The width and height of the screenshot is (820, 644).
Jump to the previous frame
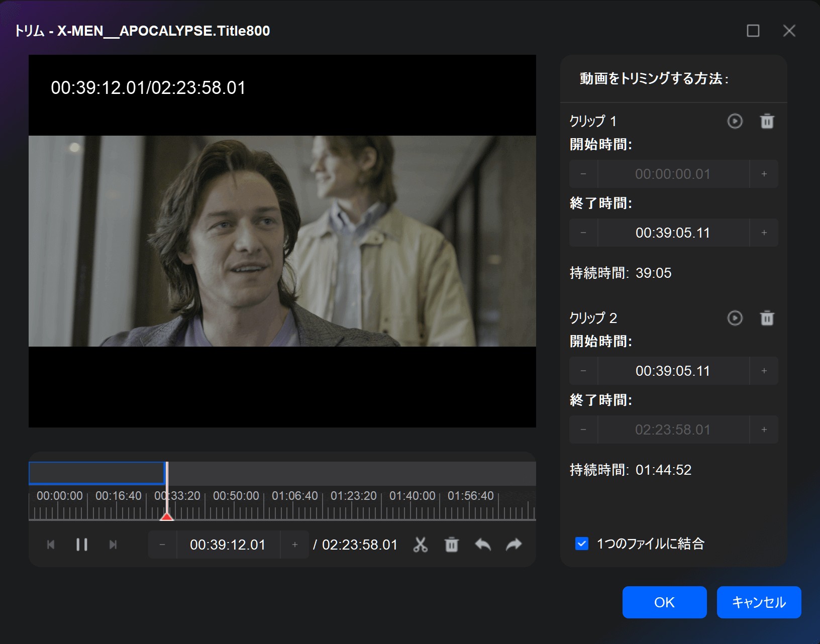point(51,545)
